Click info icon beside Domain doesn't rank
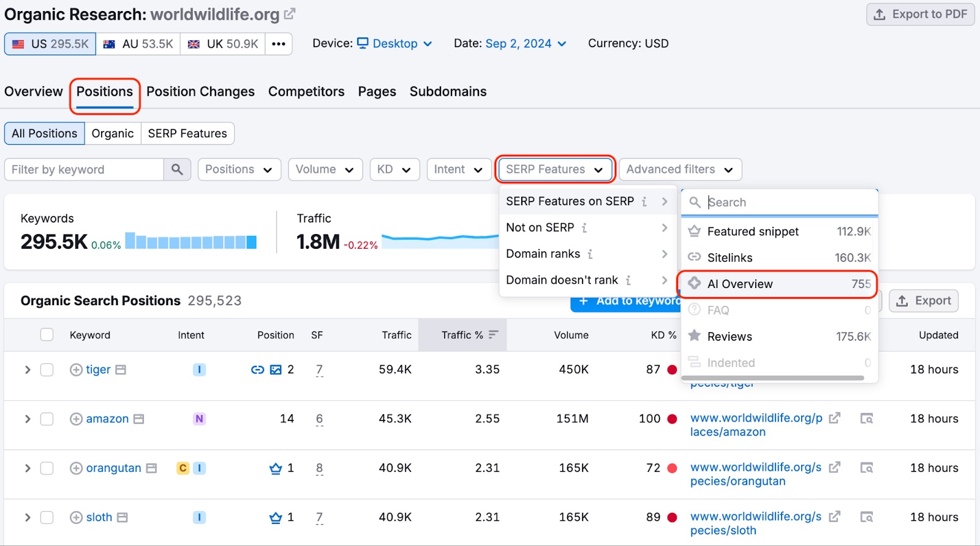This screenshot has width=980, height=546. (x=628, y=281)
